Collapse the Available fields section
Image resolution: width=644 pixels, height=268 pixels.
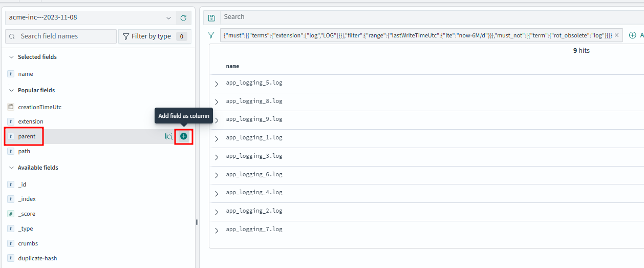pyautogui.click(x=11, y=168)
